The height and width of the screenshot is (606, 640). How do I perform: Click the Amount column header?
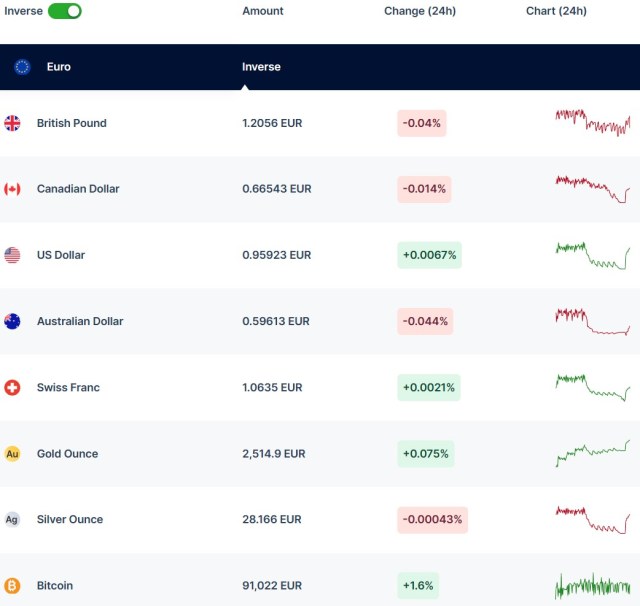click(263, 11)
